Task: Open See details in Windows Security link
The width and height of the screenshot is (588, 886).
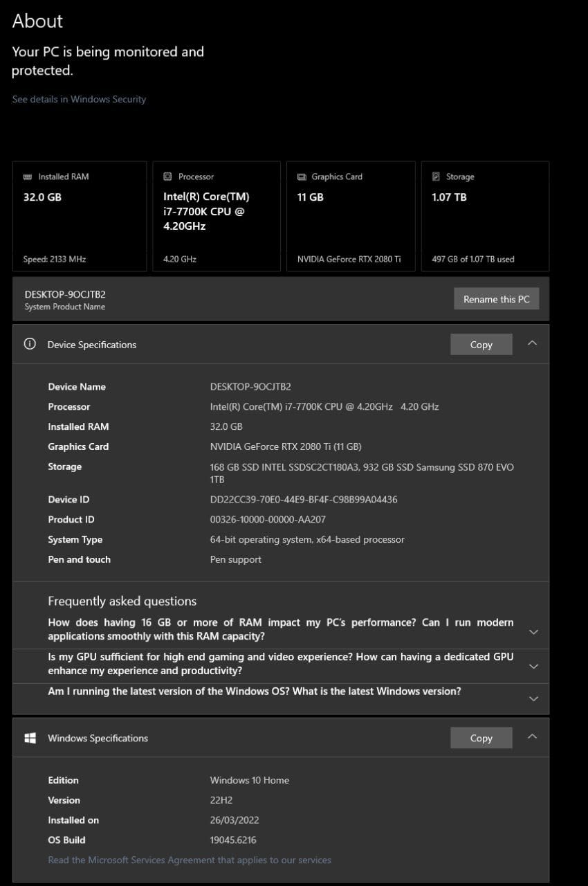Action: point(79,99)
